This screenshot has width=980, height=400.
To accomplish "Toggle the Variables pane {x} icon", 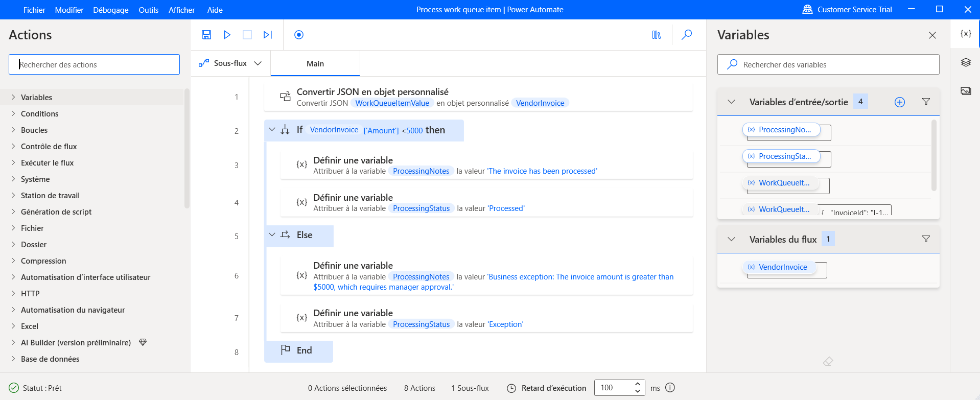I will 966,34.
